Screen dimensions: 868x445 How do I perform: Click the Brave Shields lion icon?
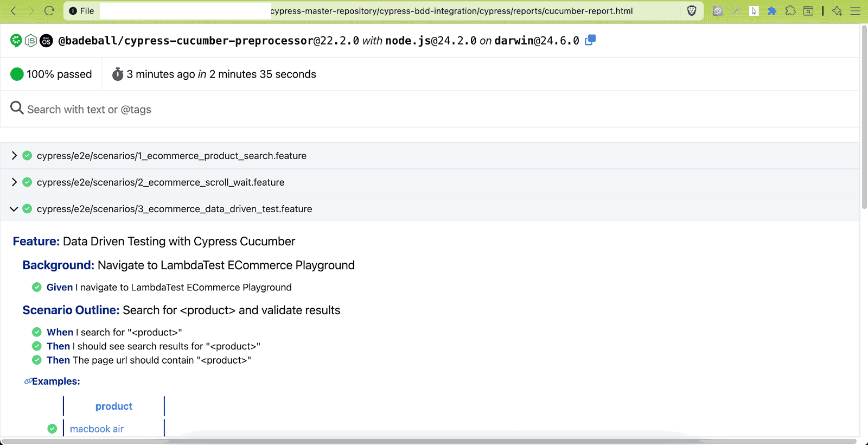tap(692, 11)
